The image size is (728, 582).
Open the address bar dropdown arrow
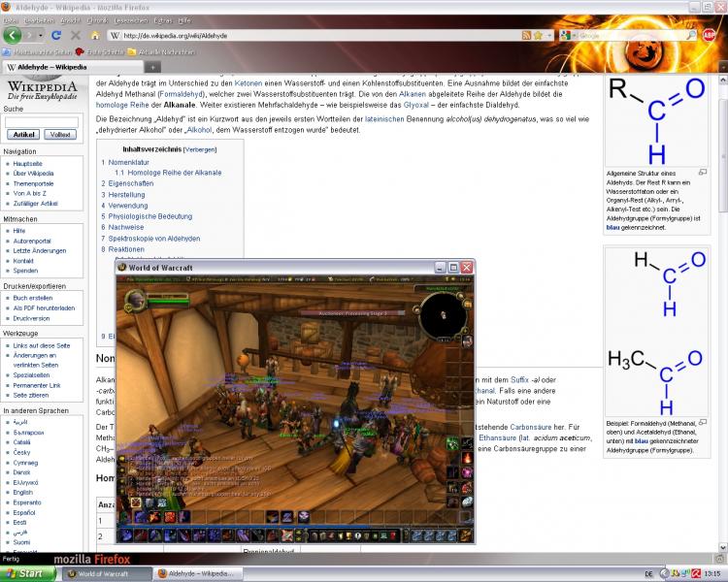(548, 35)
